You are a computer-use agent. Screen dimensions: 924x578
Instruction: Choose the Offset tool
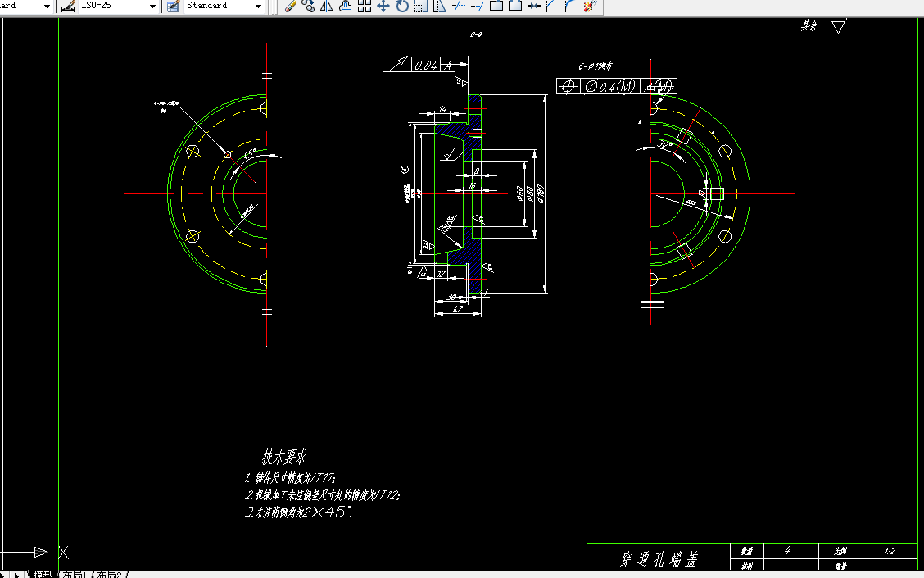(346, 6)
